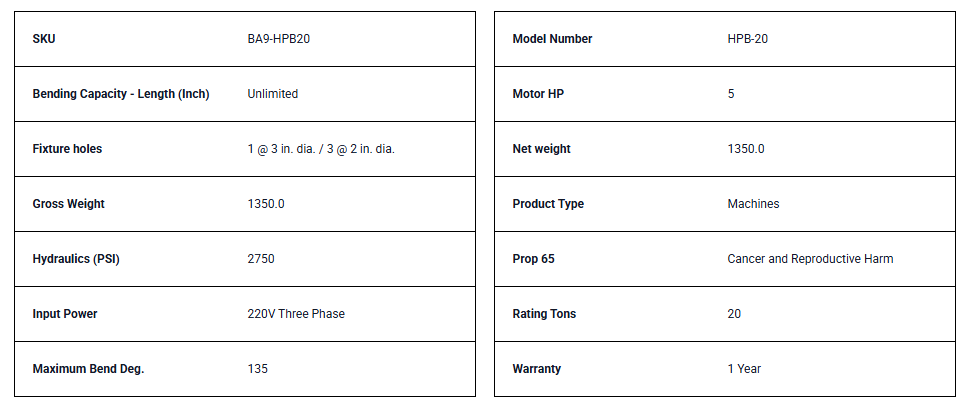The image size is (976, 407).
Task: Click the Warranty value "1 Year"
Action: point(744,369)
